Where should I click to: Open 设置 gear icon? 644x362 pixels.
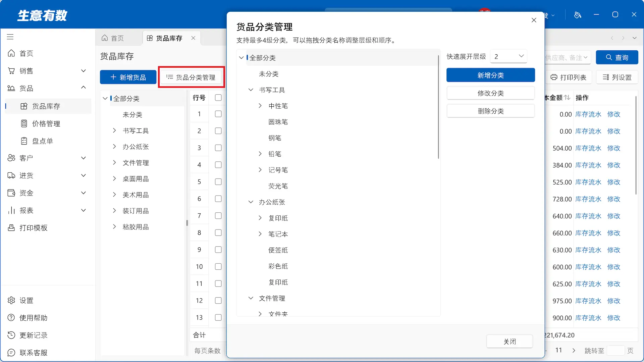point(11,300)
